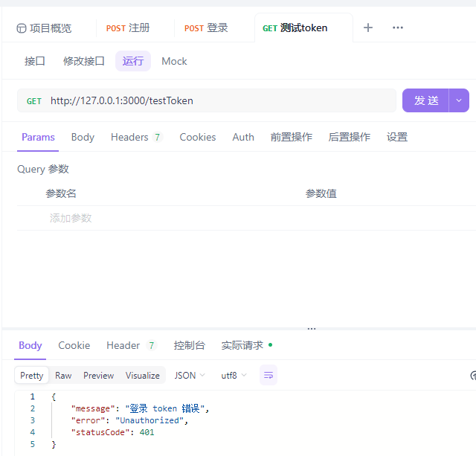
Task: Switch to Mock mode
Action: click(174, 61)
